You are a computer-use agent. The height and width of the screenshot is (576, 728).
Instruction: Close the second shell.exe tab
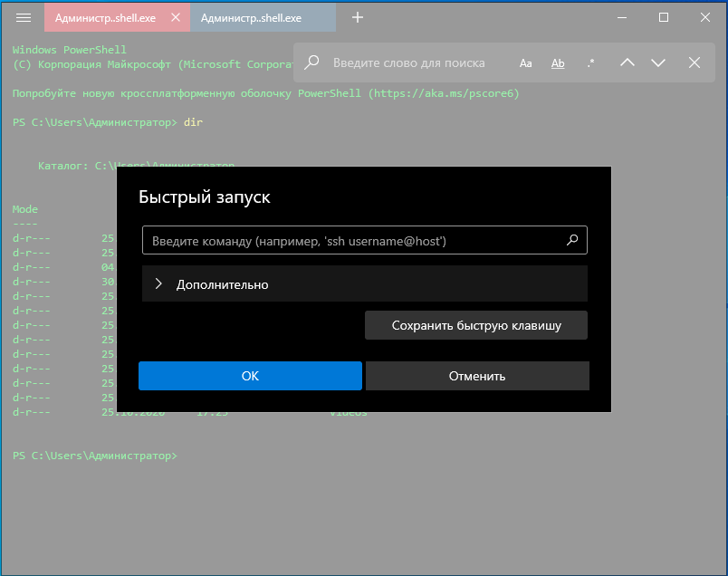[323, 17]
